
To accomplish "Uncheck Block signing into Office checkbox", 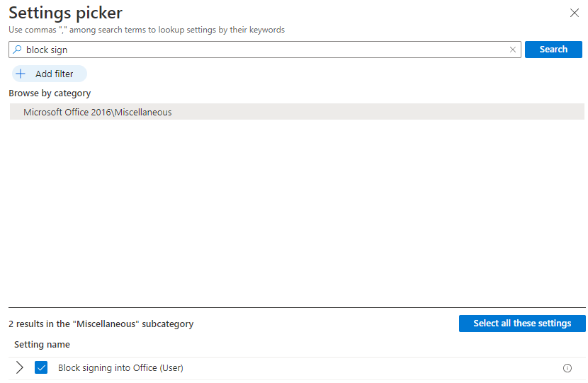I will coord(41,367).
